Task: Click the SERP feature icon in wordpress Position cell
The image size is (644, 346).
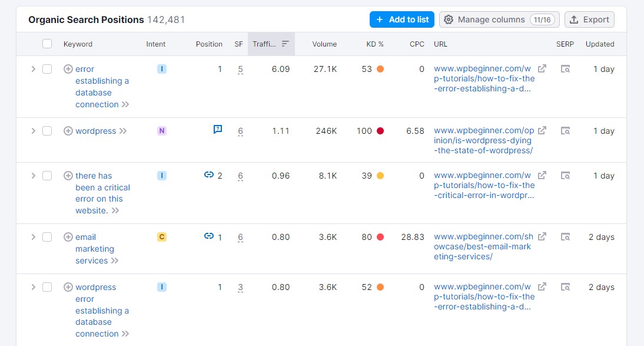Action: (218, 130)
